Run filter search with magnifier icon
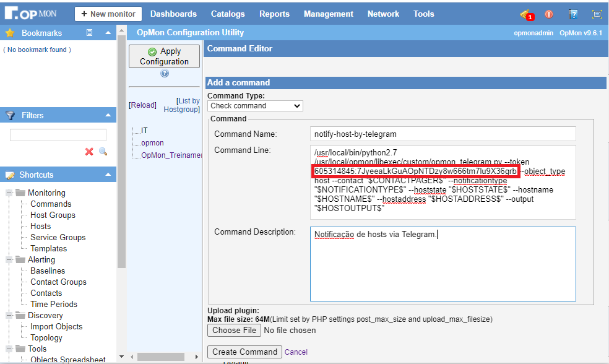Screen dimensions: 609x364 [x=103, y=152]
